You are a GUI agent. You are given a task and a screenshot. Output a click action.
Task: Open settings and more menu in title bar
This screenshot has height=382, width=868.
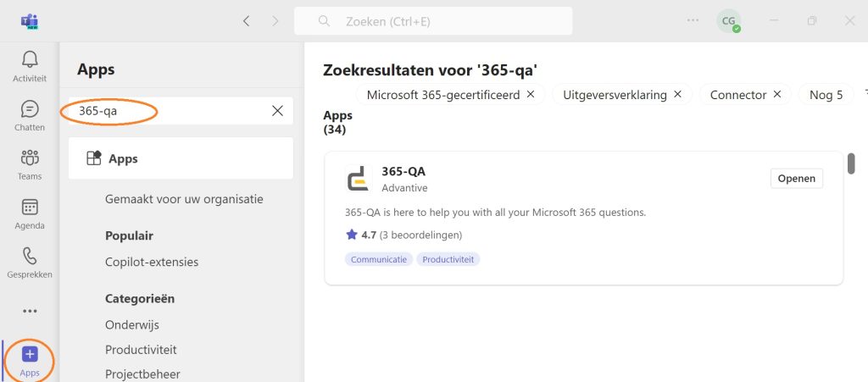click(x=693, y=20)
